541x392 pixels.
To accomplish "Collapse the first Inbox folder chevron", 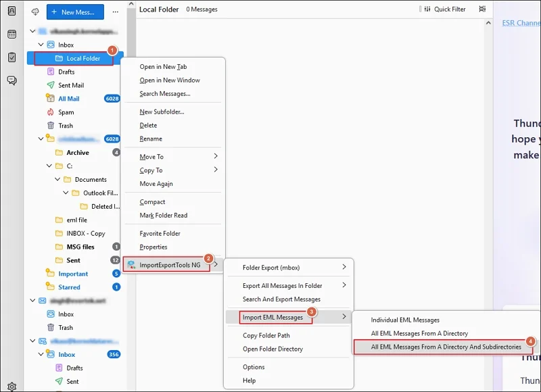I will 41,45.
